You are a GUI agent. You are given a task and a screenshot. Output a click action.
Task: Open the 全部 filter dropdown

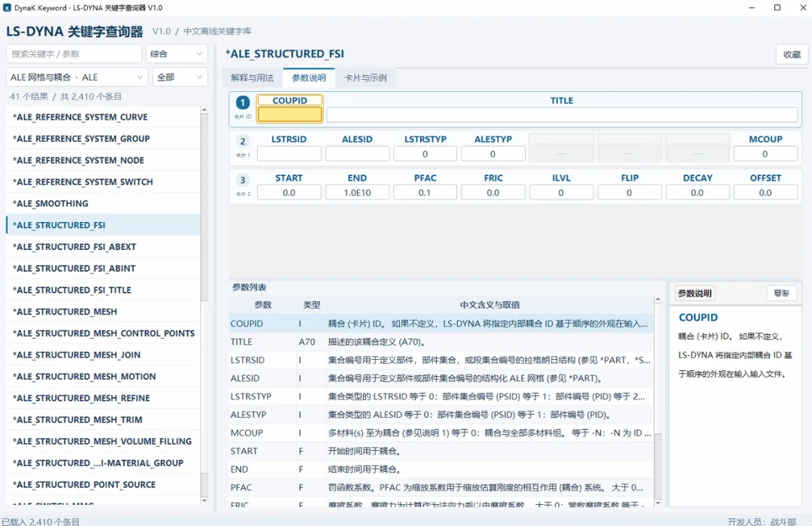tap(180, 78)
